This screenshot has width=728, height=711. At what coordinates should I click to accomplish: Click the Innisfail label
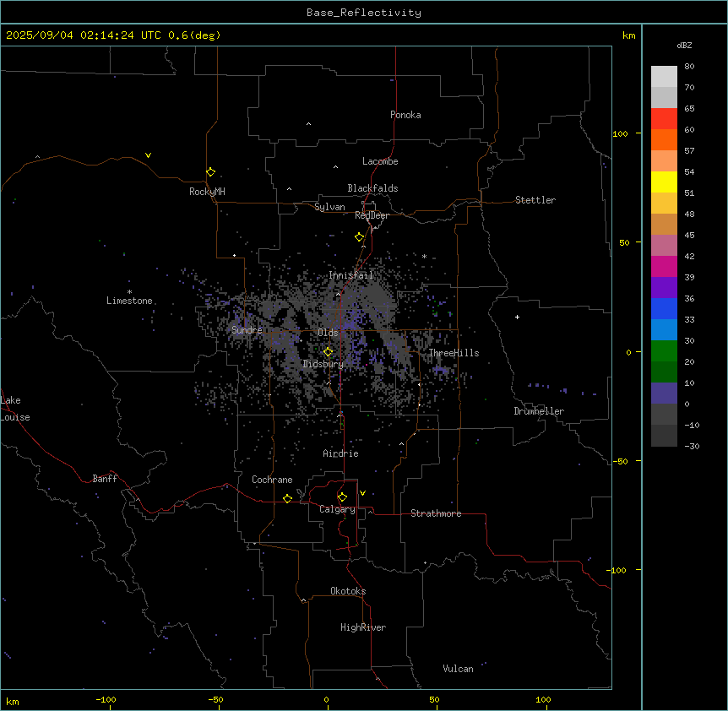(350, 275)
